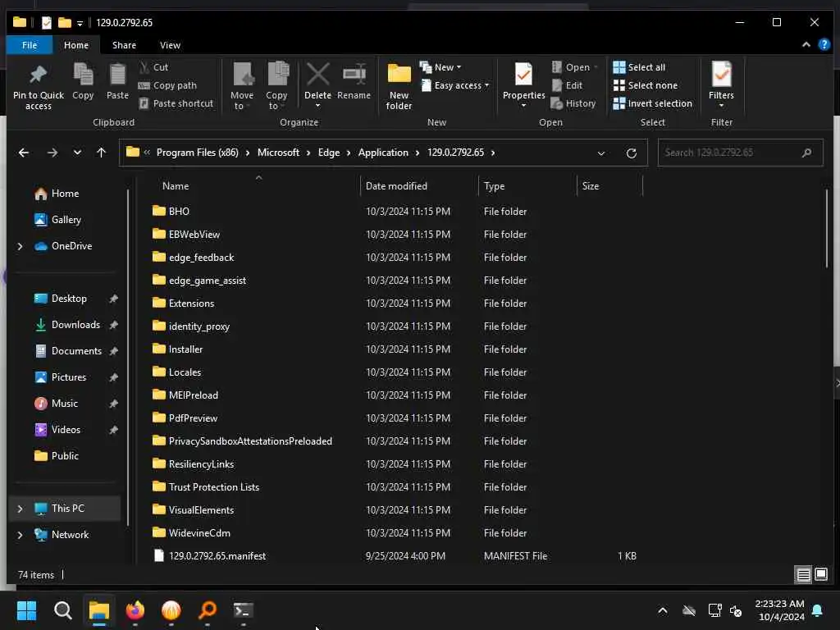Expand the This PC tree node
Viewport: 840px width, 630px height.
pyautogui.click(x=20, y=509)
